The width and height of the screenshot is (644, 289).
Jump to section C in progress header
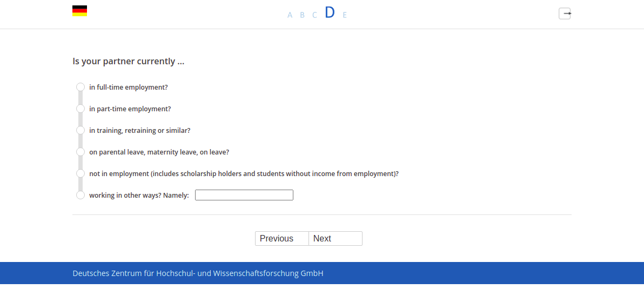pyautogui.click(x=314, y=15)
